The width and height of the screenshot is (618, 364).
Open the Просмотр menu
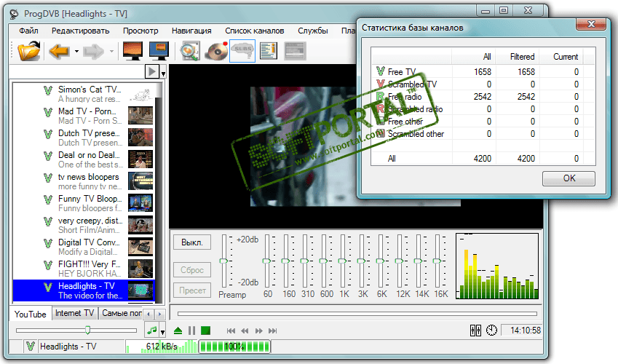coord(140,31)
